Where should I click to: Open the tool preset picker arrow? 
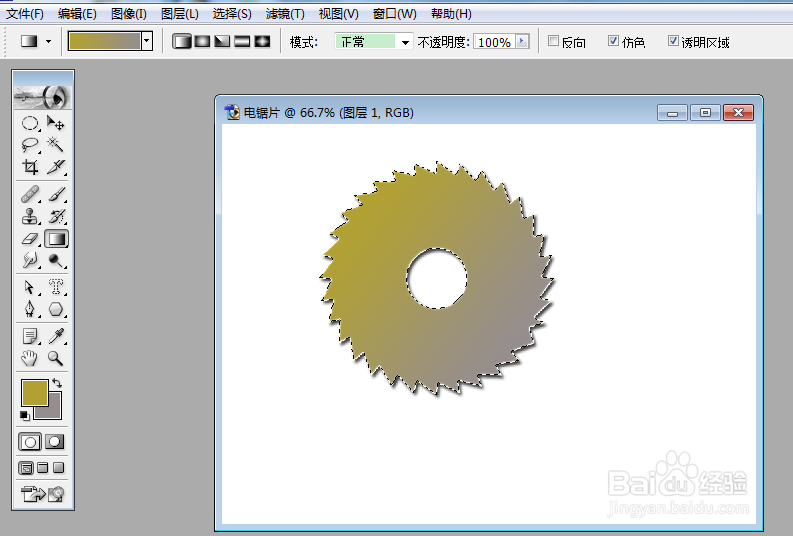point(49,41)
